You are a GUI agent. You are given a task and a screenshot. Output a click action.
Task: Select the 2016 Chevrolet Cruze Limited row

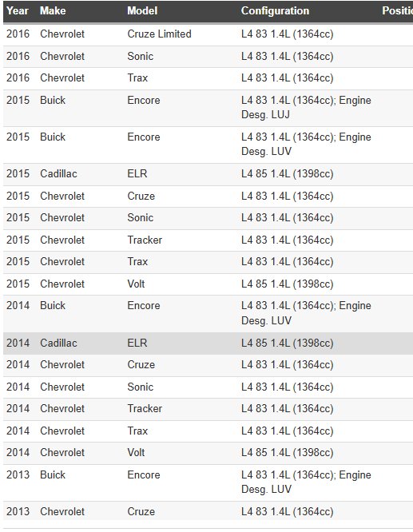tap(208, 34)
